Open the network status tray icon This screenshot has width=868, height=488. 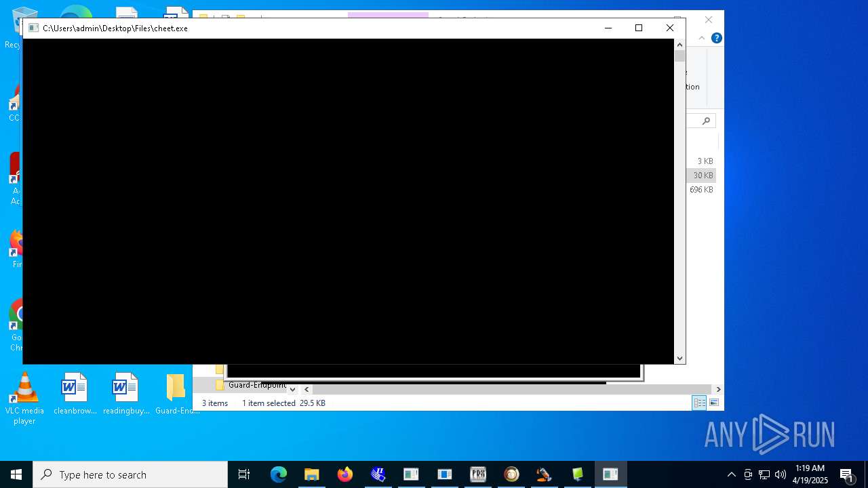pos(764,474)
